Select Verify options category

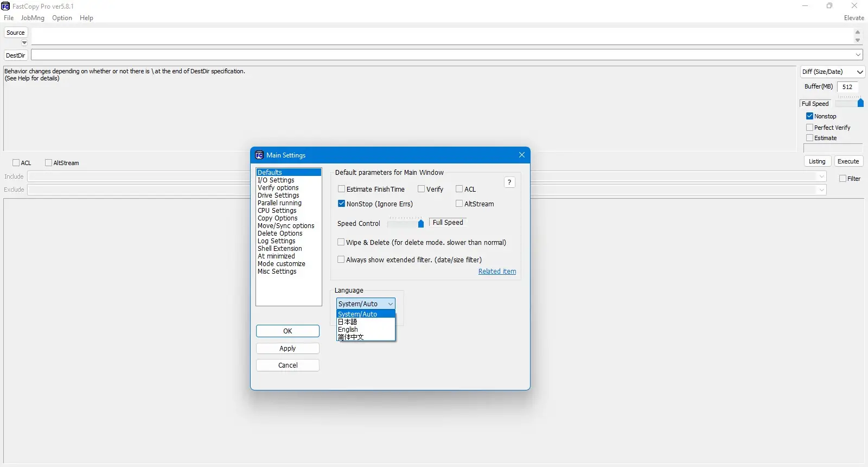click(x=289, y=188)
